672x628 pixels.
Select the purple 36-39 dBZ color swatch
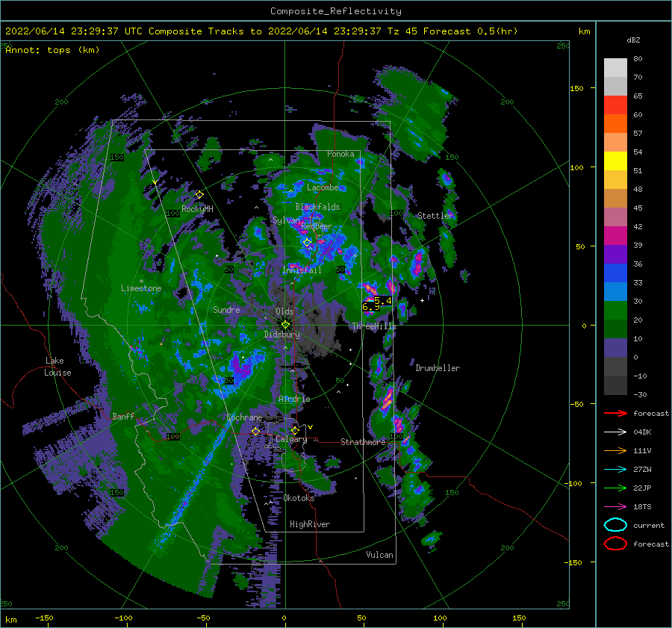click(x=615, y=255)
